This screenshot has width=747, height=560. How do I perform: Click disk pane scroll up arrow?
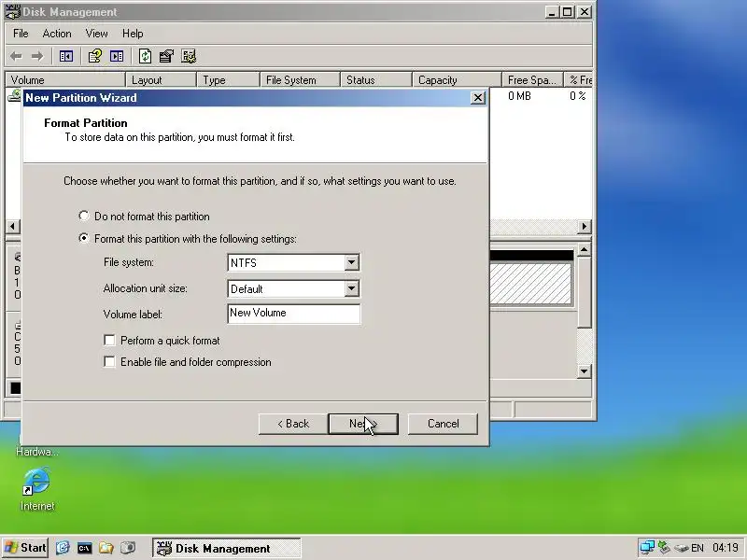tap(585, 249)
